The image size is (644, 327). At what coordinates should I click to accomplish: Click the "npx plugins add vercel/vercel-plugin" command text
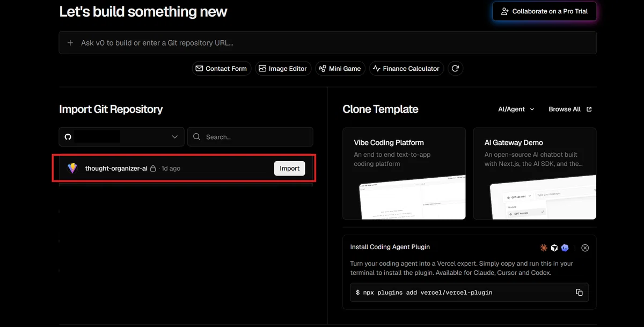pyautogui.click(x=429, y=293)
